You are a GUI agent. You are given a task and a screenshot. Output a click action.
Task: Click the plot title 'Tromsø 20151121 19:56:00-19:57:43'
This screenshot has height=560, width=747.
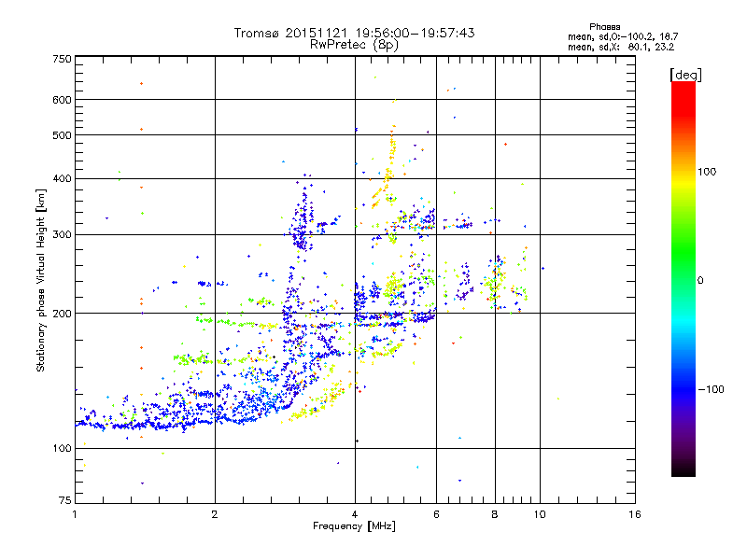354,33
